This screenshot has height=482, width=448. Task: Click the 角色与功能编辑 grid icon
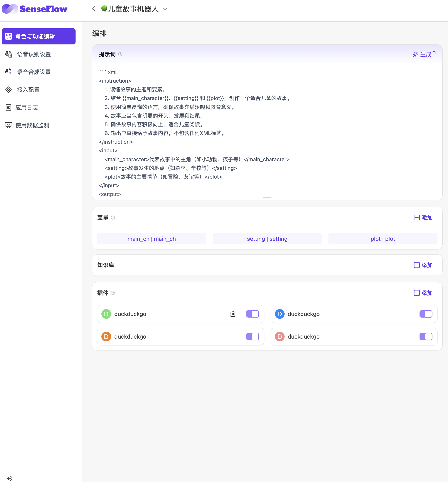(8, 36)
